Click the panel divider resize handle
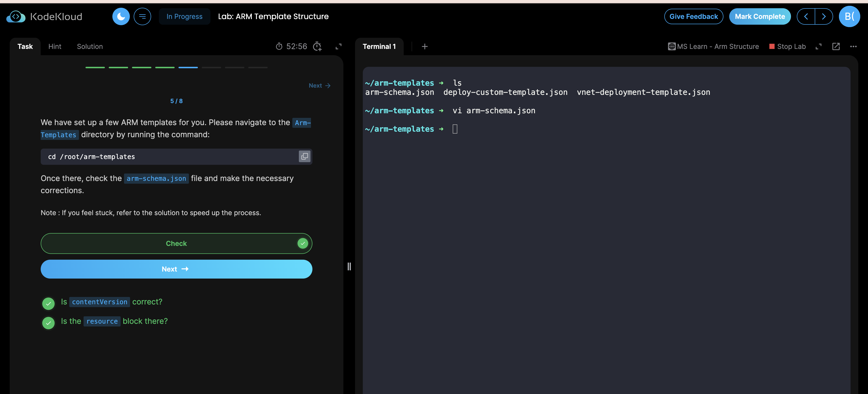This screenshot has height=394, width=868. pyautogui.click(x=349, y=266)
